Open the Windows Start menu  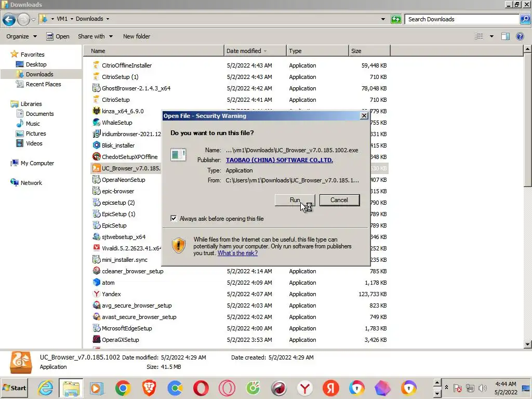pyautogui.click(x=14, y=388)
